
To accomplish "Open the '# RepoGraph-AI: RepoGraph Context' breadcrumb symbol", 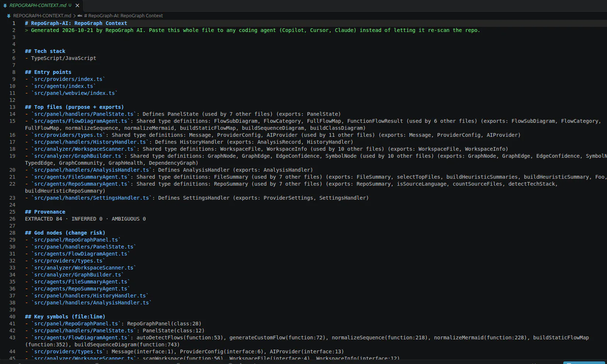I will pyautogui.click(x=123, y=16).
